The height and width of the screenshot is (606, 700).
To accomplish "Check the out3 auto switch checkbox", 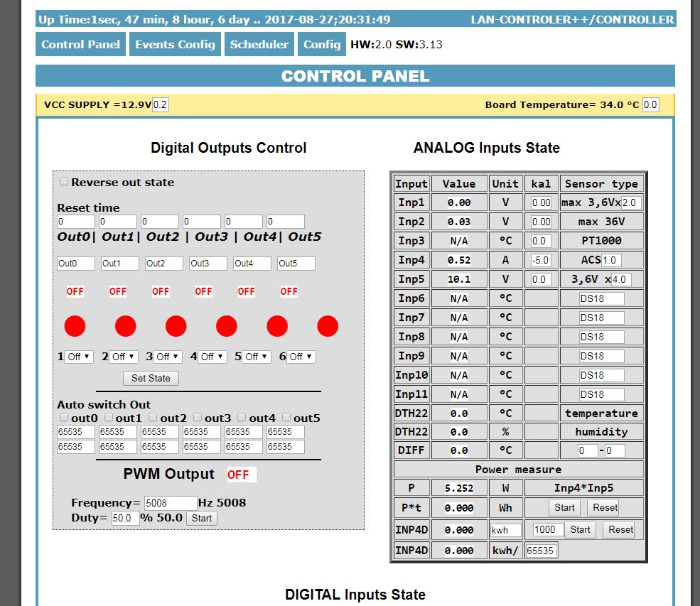I will pyautogui.click(x=198, y=418).
